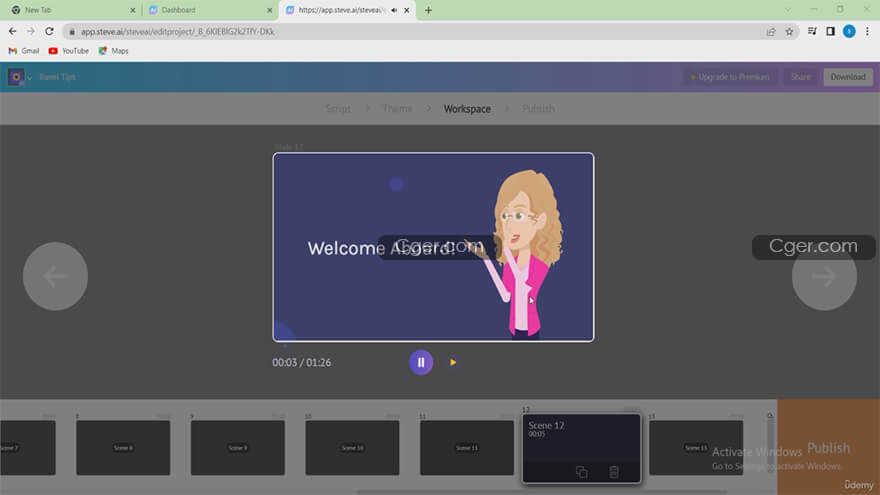Viewport: 880px width, 495px height.
Task: Open the Publish step in breadcrumb
Action: click(x=538, y=108)
